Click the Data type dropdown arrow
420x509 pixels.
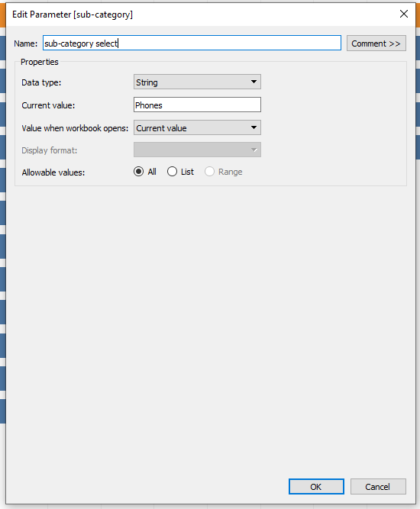pyautogui.click(x=254, y=82)
